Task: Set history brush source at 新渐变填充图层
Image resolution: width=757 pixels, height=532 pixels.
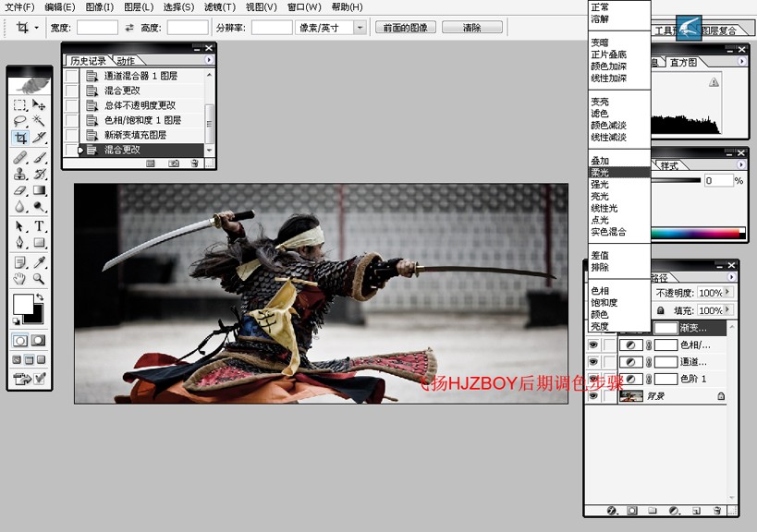Action: tap(71, 135)
